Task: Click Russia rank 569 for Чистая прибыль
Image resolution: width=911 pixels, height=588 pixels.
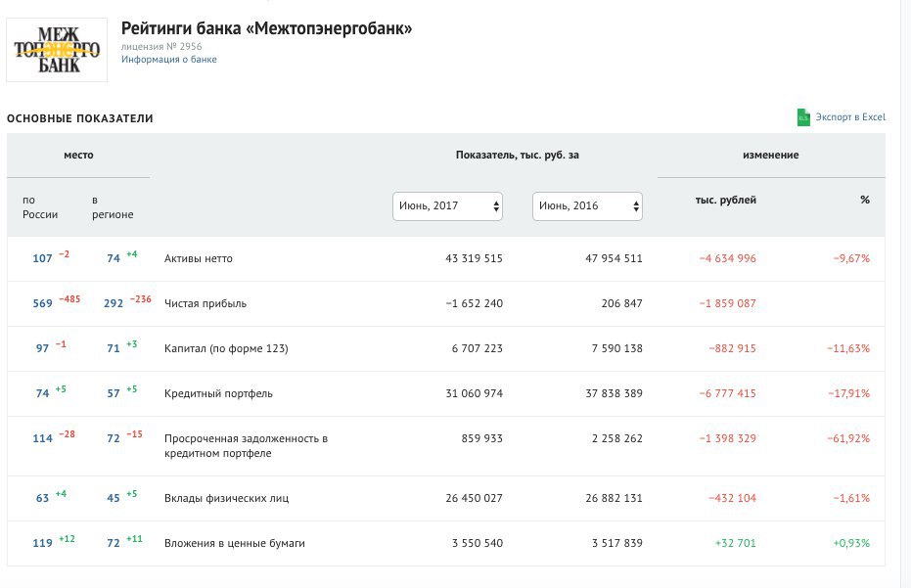Action: click(42, 303)
